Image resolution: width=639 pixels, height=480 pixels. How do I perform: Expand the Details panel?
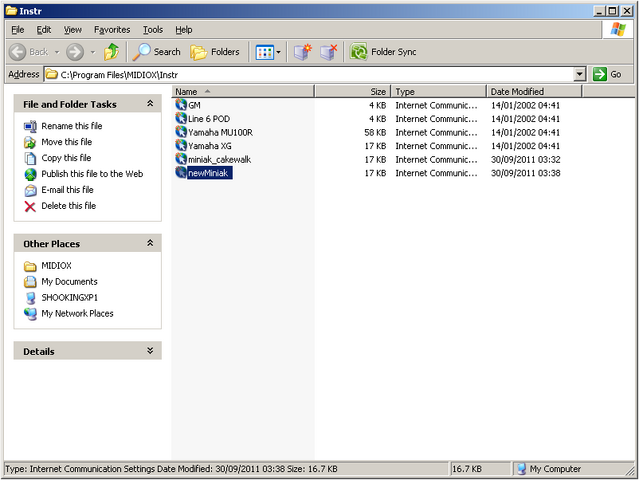pyautogui.click(x=150, y=351)
